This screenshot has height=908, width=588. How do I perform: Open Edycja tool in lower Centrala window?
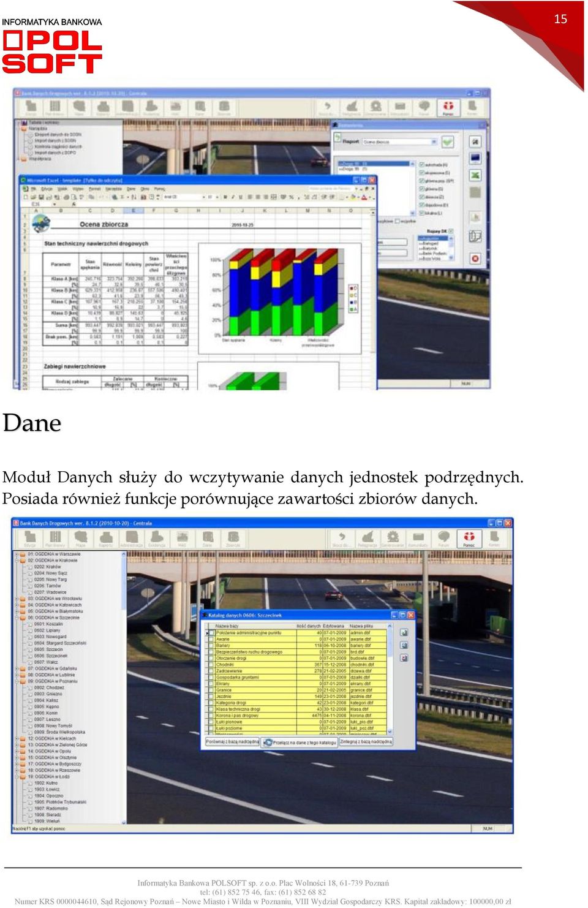(29, 539)
